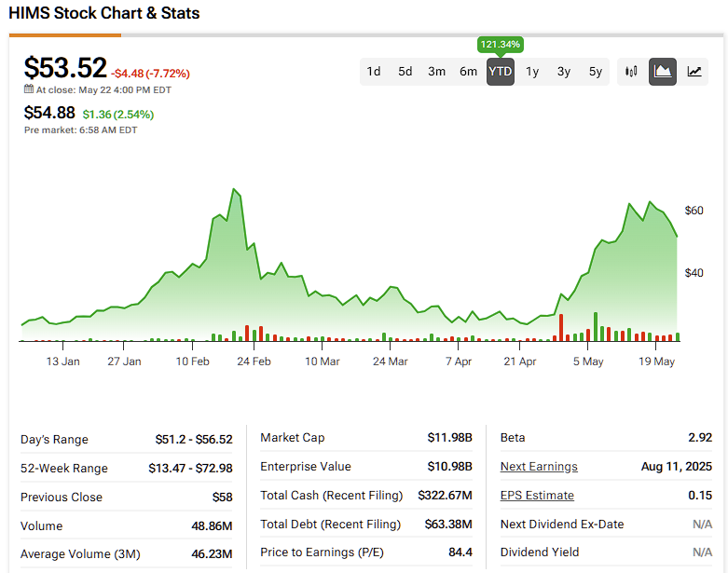Click the HIMS Stock Chart & Stats heading

point(104,14)
